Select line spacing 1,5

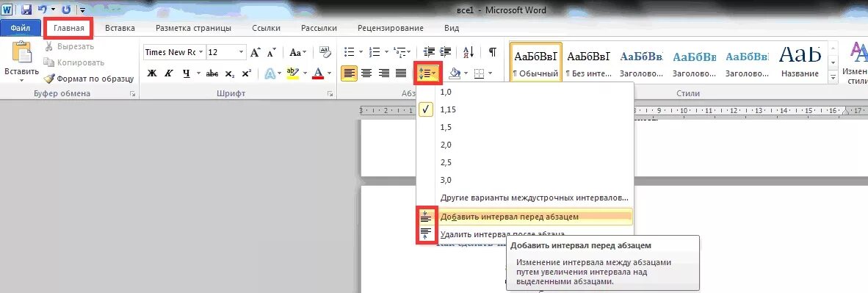click(524, 127)
